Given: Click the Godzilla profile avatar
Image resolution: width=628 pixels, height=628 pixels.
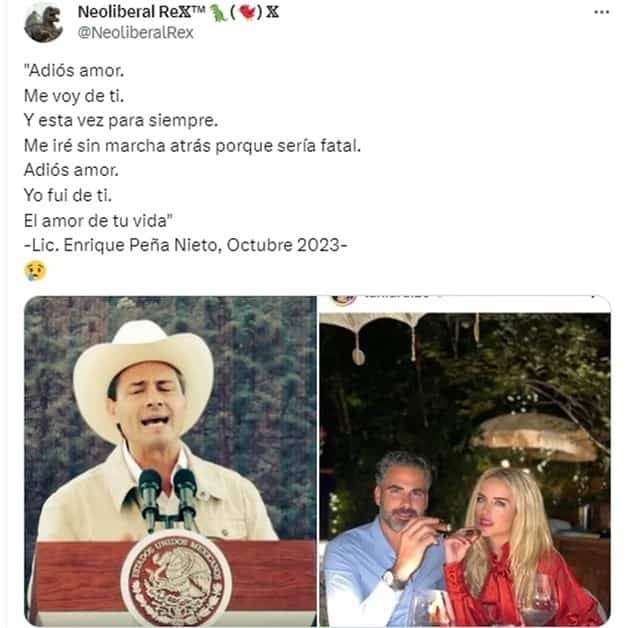Looking at the screenshot, I should [43, 22].
